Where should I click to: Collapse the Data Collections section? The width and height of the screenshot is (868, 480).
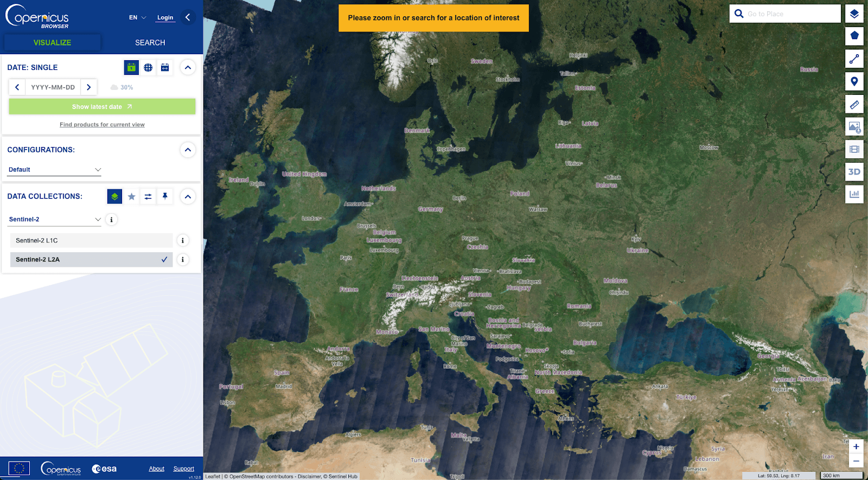pos(188,196)
